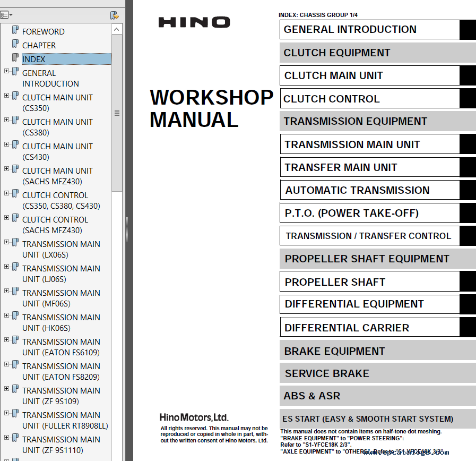Go to TRANSMISSION MAIN UNIT (ZF 9S1110) bookmark
The width and height of the screenshot is (476, 461).
[61, 445]
